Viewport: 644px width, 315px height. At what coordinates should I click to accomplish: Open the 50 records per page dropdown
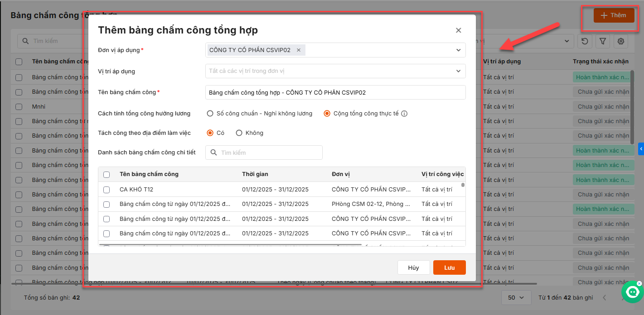pyautogui.click(x=516, y=298)
